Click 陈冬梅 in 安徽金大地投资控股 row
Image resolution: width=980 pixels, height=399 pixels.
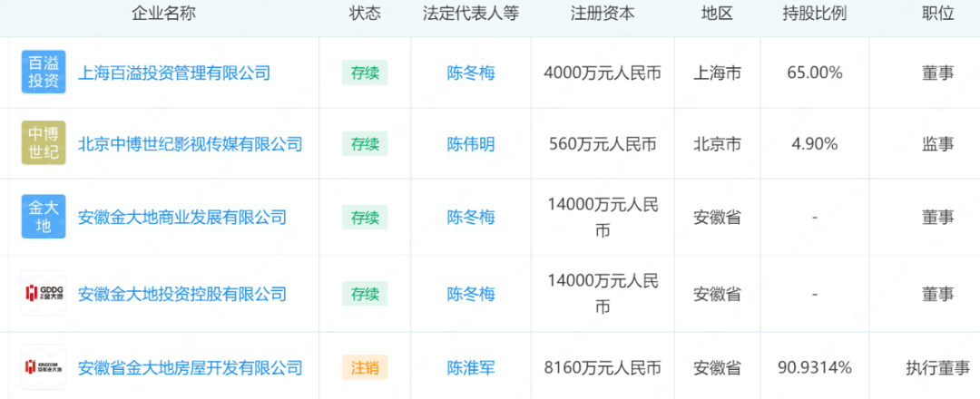click(x=471, y=294)
